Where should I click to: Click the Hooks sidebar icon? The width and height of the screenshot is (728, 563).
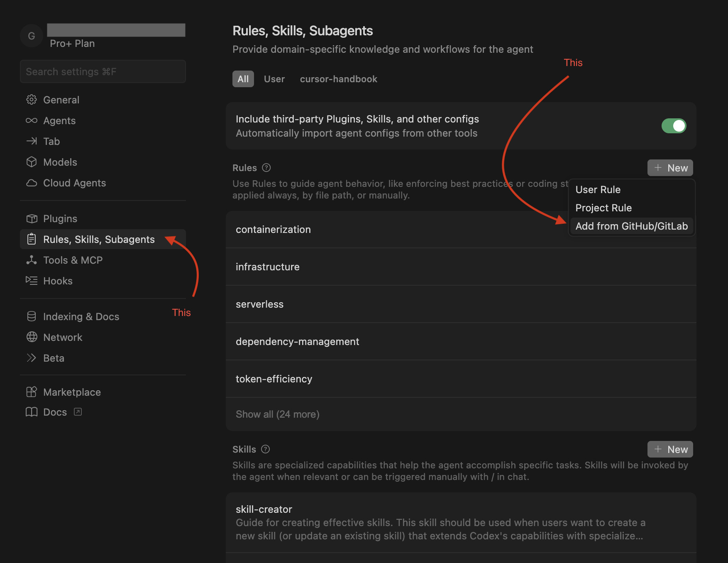coord(32,281)
